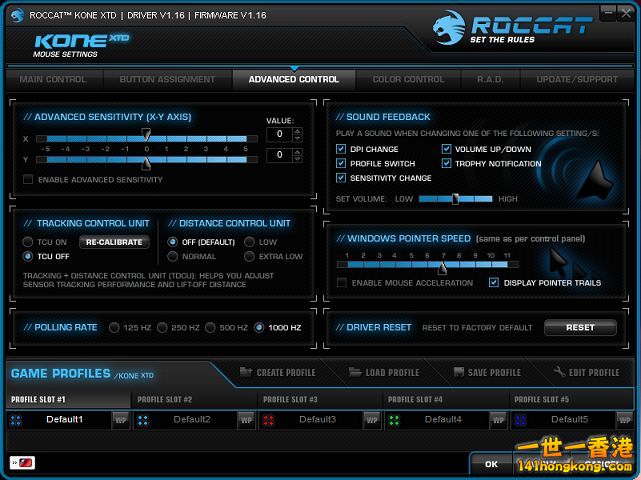Select Profile Slot #5 header
This screenshot has width=641, height=480.
[572, 399]
